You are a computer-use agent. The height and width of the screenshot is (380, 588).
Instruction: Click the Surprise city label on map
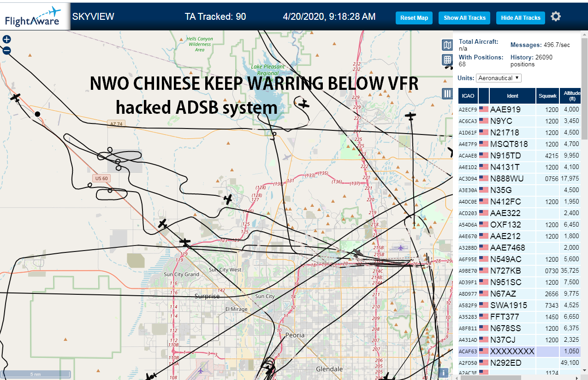[207, 296]
